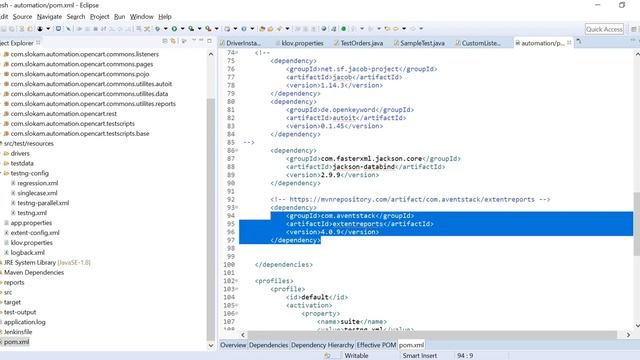Viewport: 640px width, 360px height.
Task: Open the External Tools dropdown arrow
Action: (x=216, y=29)
